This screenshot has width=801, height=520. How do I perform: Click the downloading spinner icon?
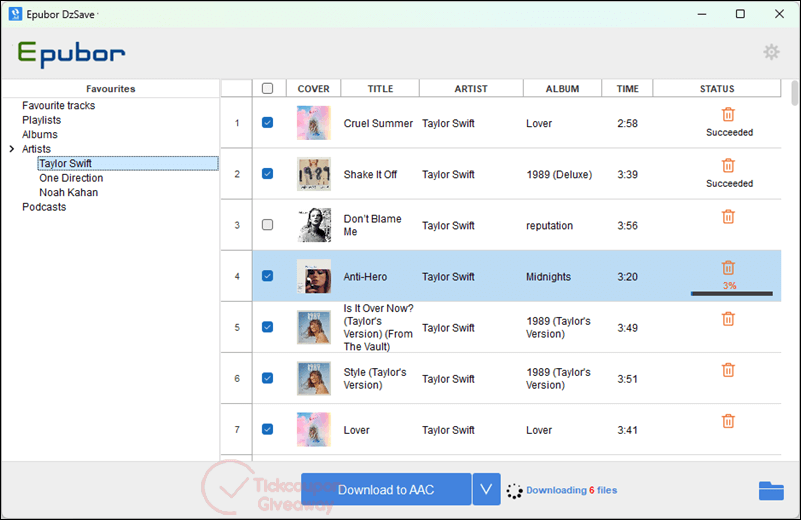514,491
